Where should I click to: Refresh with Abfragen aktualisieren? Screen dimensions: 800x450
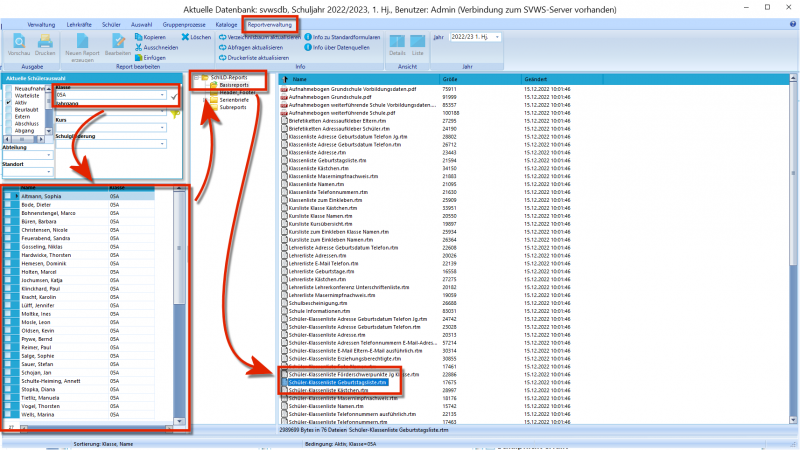click(x=251, y=47)
